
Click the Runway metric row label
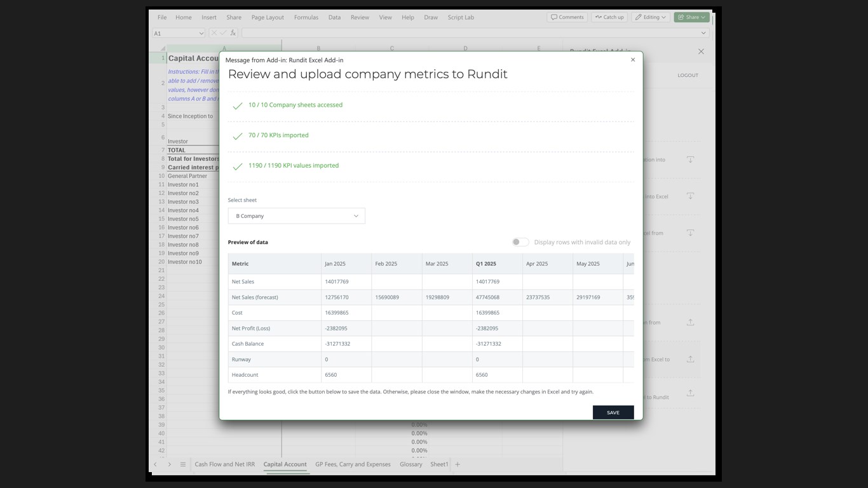pyautogui.click(x=241, y=360)
